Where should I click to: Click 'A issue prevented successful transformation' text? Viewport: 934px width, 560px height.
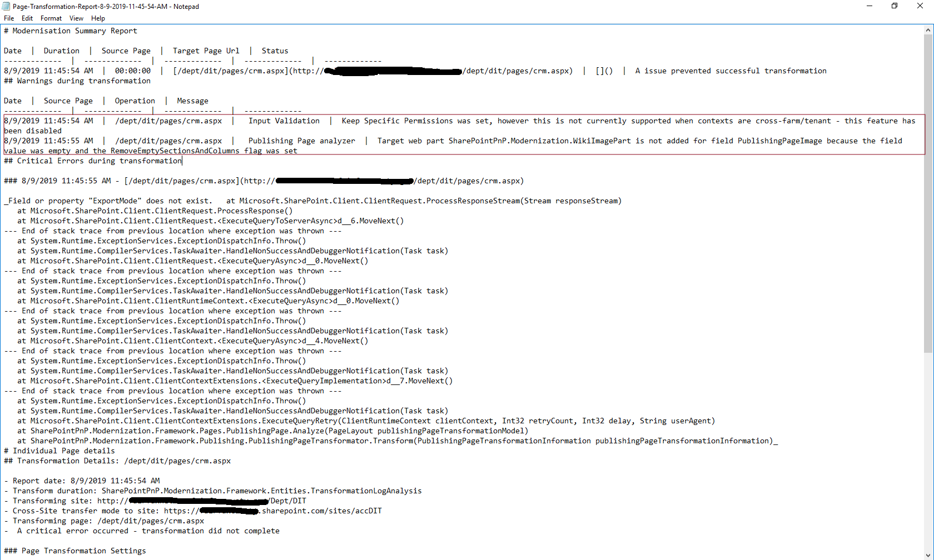[x=731, y=71]
